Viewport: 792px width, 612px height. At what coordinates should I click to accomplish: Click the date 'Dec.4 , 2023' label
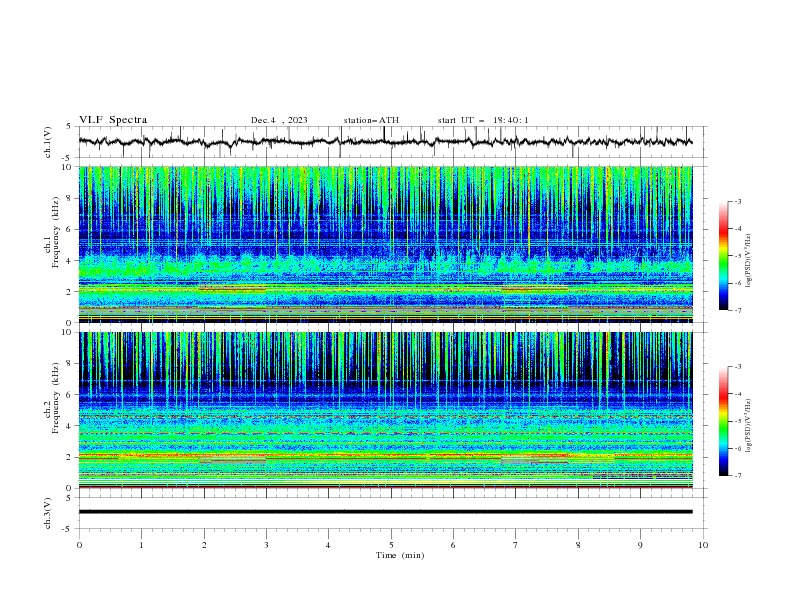coord(279,120)
